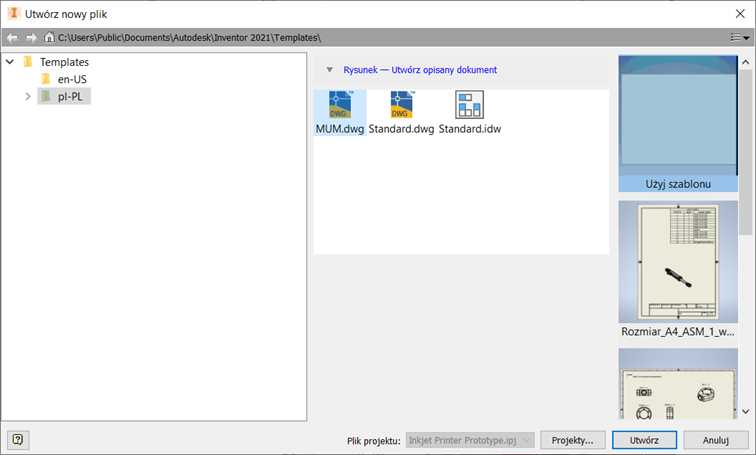Collapse the Templates tree folder
This screenshot has height=455, width=756.
(10, 62)
